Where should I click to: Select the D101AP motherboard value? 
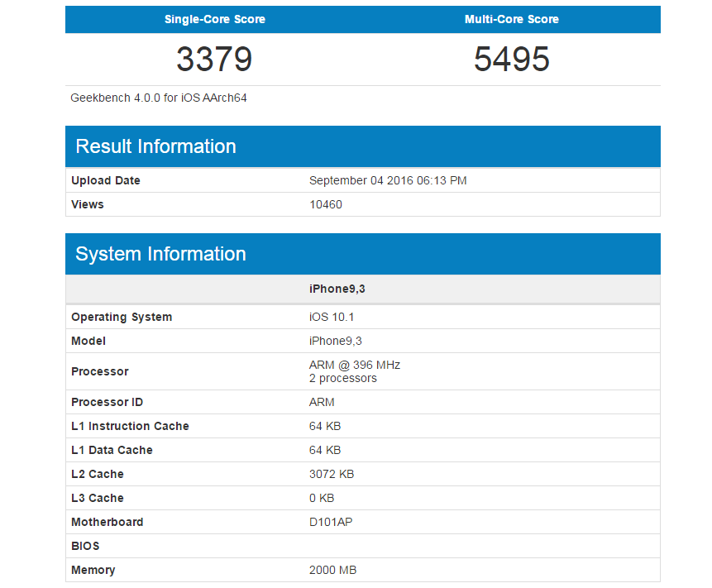click(331, 523)
